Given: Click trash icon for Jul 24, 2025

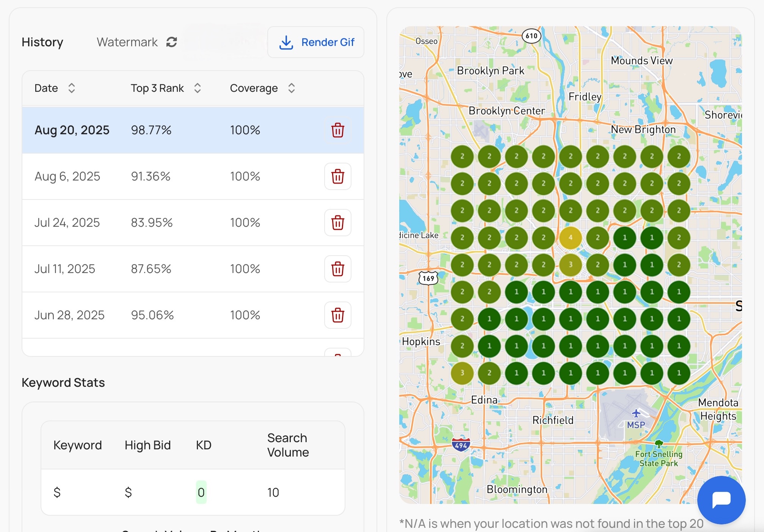Looking at the screenshot, I should 337,223.
